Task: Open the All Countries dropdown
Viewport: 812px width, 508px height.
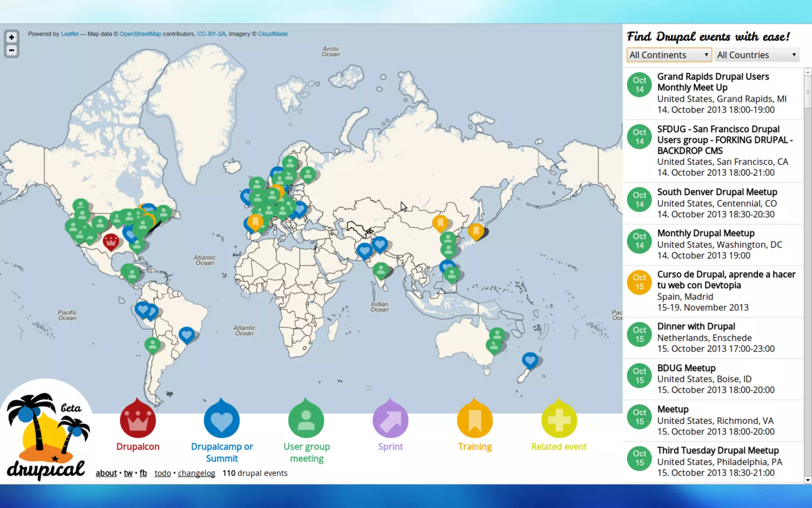Action: click(x=756, y=55)
